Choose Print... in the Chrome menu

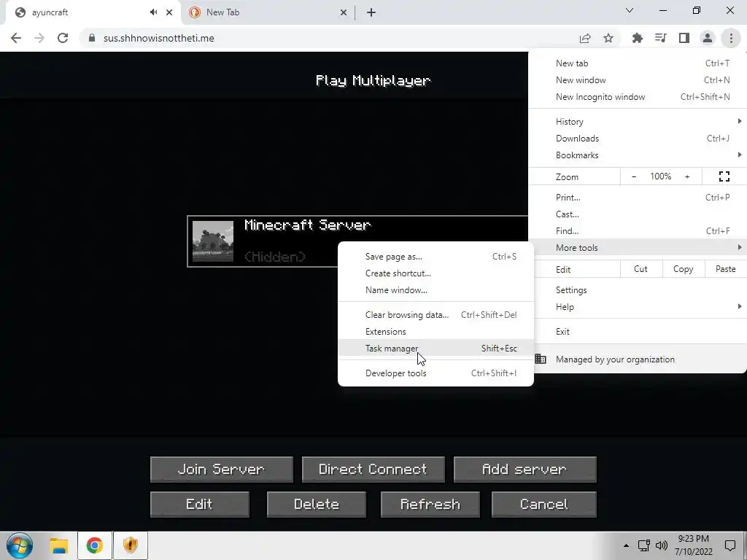638,197
